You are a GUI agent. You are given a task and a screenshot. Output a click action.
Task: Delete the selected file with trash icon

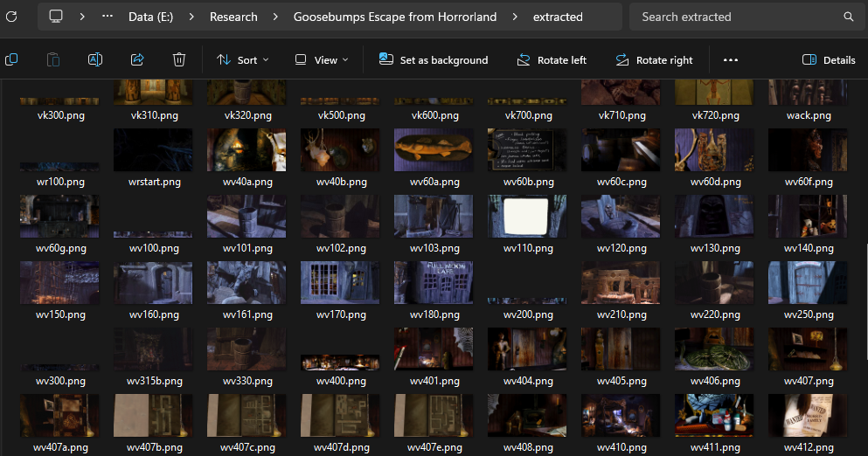point(179,59)
